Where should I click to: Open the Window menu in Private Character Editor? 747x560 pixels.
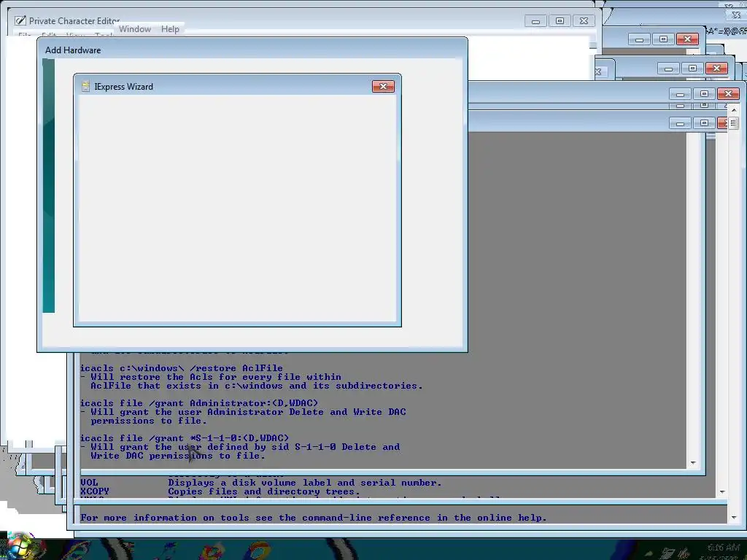(x=135, y=29)
